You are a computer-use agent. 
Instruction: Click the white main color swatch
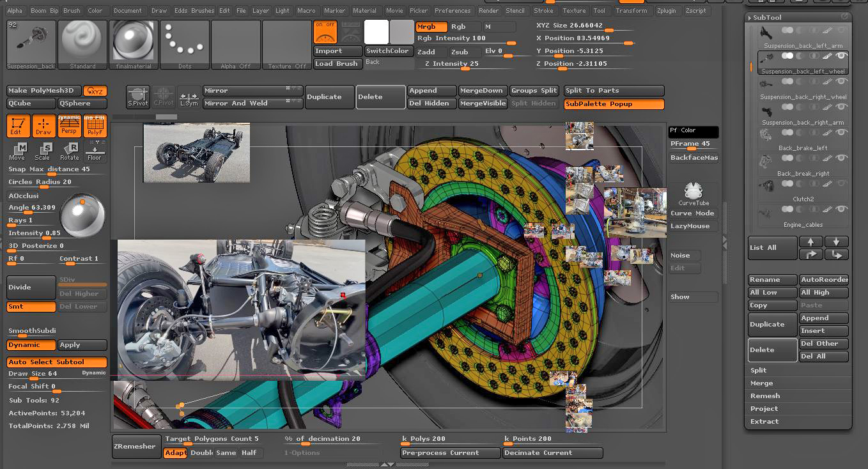coord(376,32)
